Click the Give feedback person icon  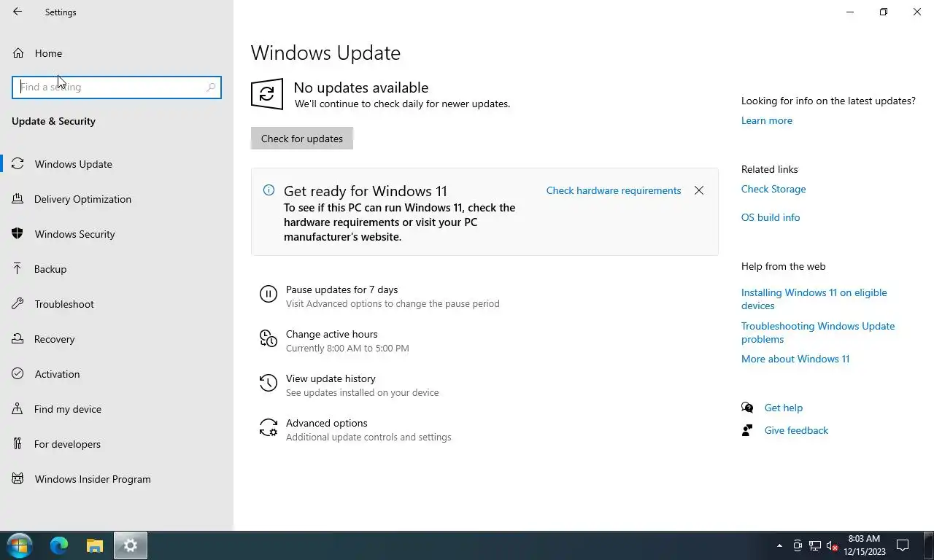[x=747, y=430]
